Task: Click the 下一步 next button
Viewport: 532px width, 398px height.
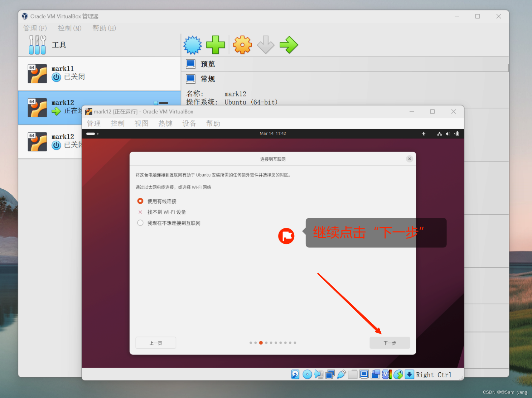Action: pos(390,343)
